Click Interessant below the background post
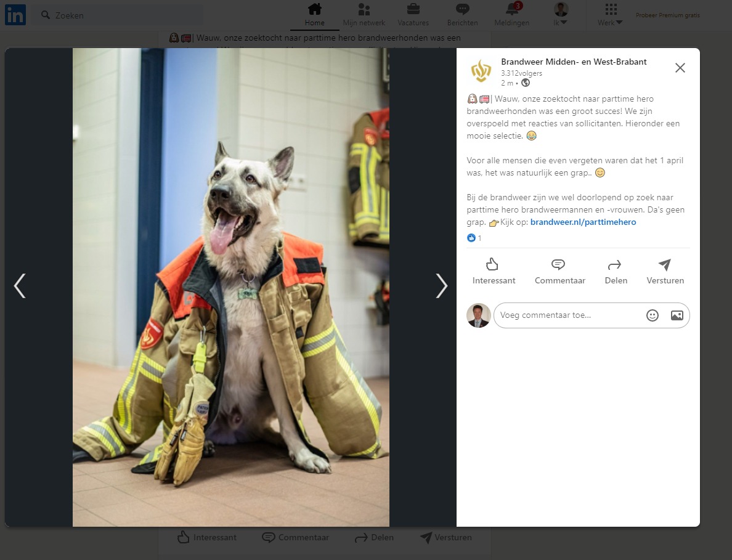 pos(207,538)
